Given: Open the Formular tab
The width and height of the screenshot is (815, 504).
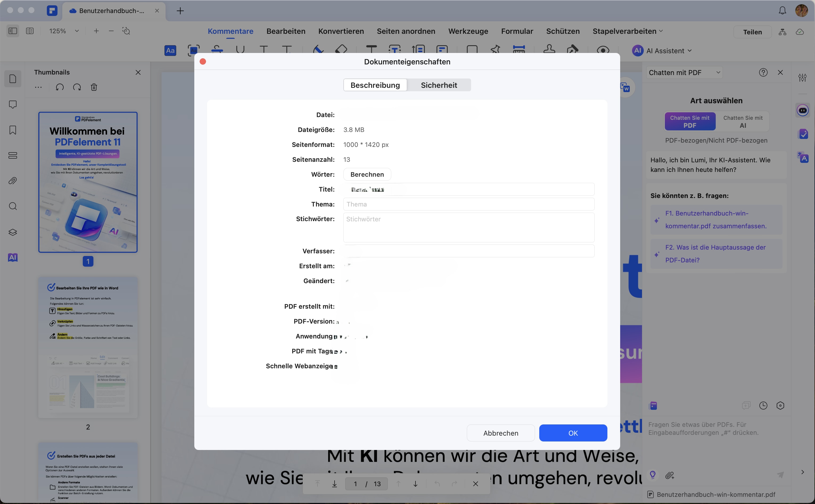Looking at the screenshot, I should coord(517,31).
